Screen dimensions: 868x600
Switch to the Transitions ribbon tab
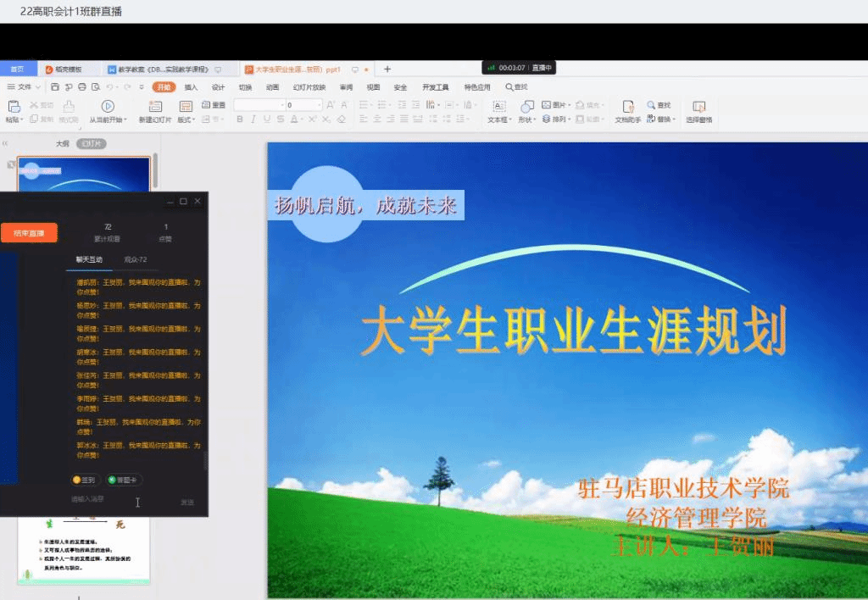pyautogui.click(x=245, y=87)
